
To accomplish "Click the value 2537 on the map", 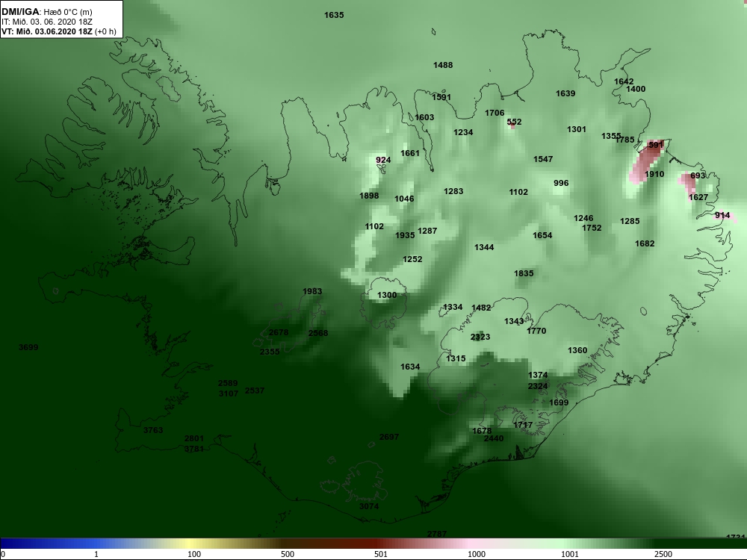I will [255, 391].
